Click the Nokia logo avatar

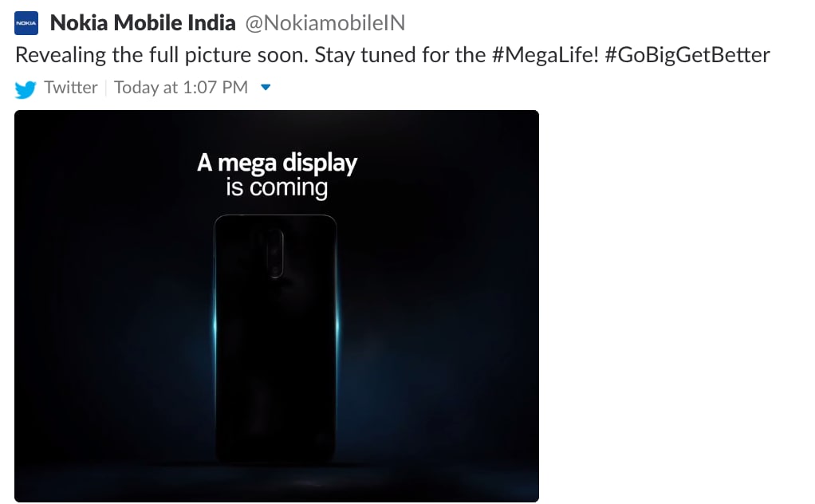coord(26,24)
